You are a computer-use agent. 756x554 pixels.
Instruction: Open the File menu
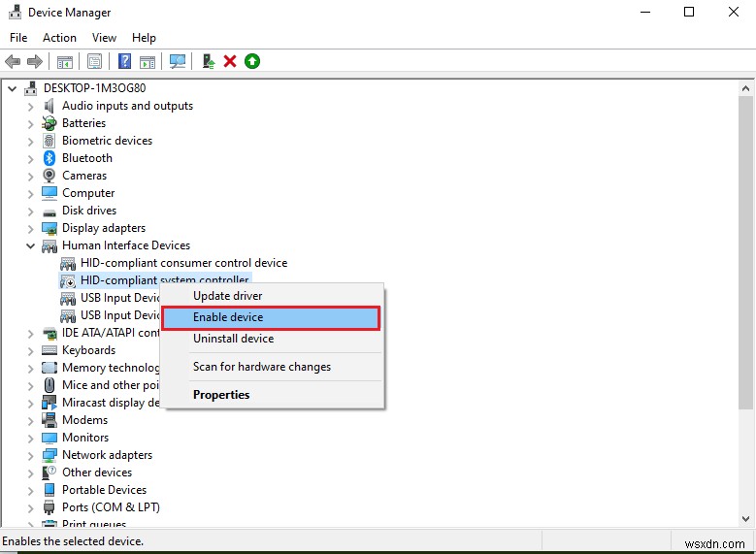coord(18,38)
